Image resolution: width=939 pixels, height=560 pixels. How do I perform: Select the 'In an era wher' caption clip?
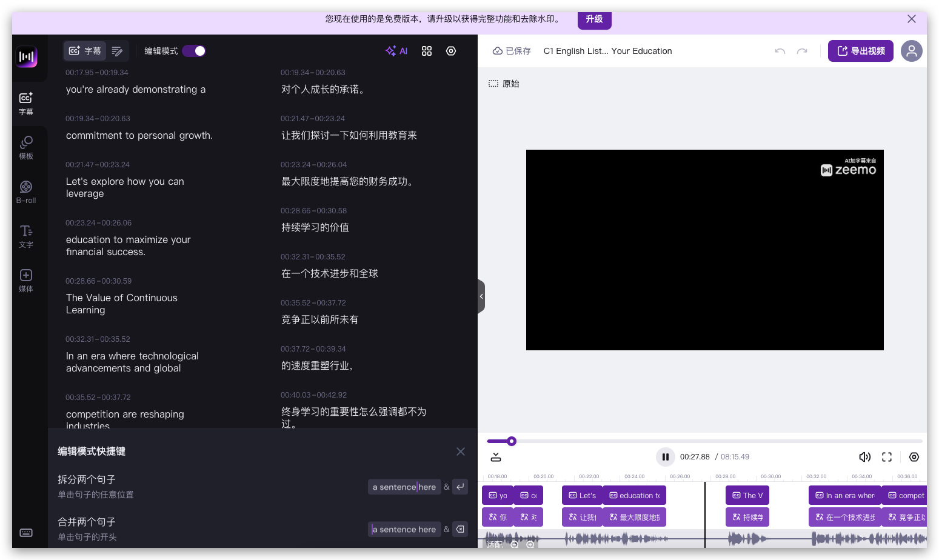[x=845, y=495]
